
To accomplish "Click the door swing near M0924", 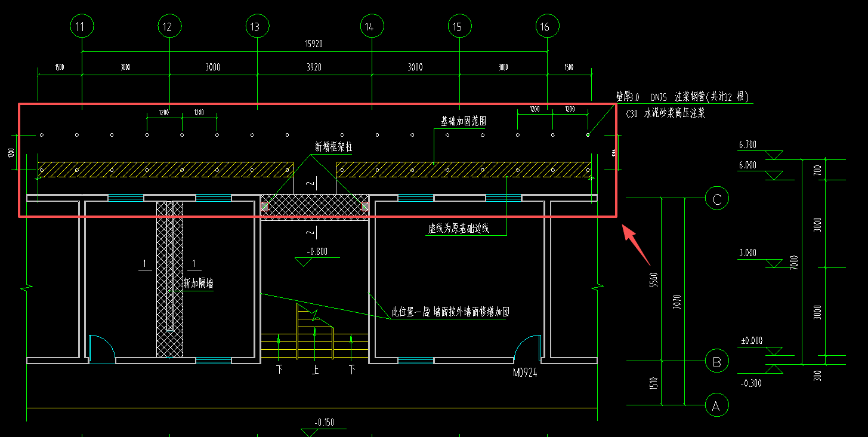I will click(x=528, y=346).
